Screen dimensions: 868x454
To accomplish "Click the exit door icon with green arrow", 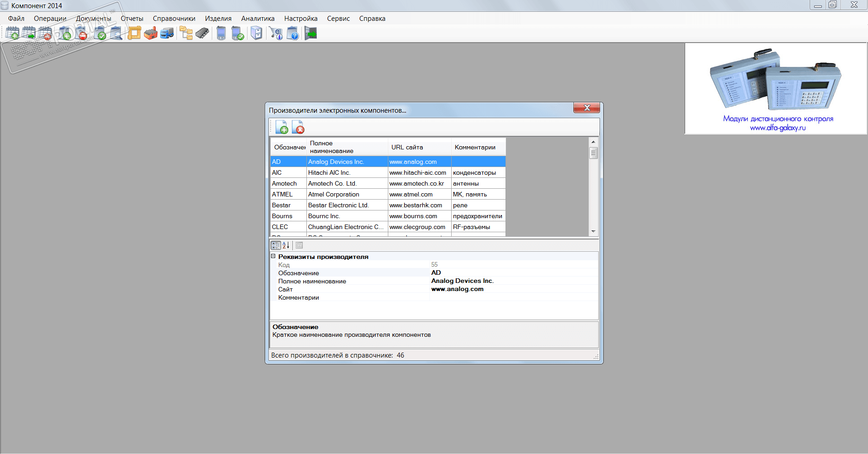I will 311,33.
